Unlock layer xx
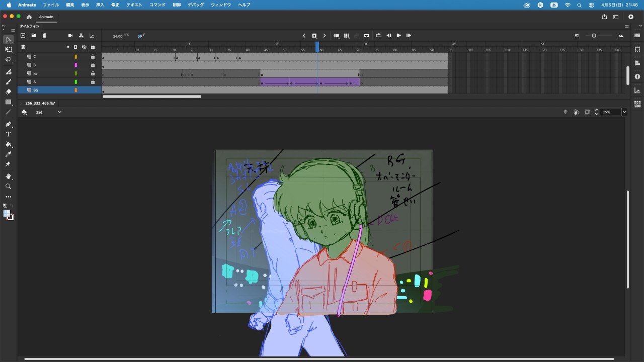Viewport: 644px width, 362px height. click(93, 73)
